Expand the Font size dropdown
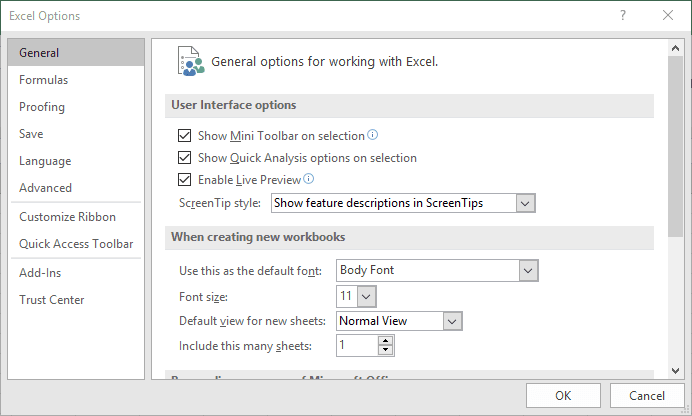 366,296
